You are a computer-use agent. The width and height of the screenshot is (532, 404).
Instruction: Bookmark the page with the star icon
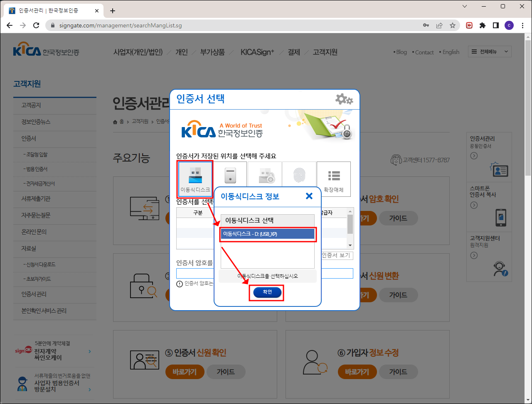tap(453, 25)
